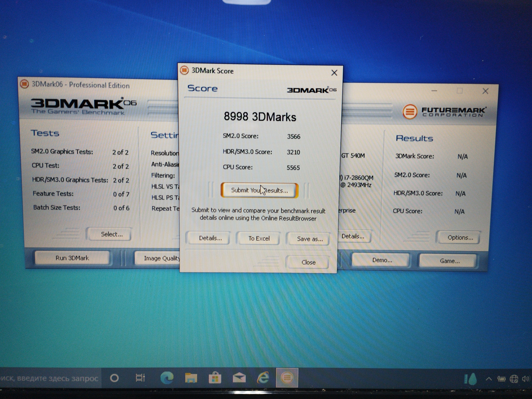Click 3DMark06 main window title icon
The width and height of the screenshot is (532, 399).
(24, 84)
